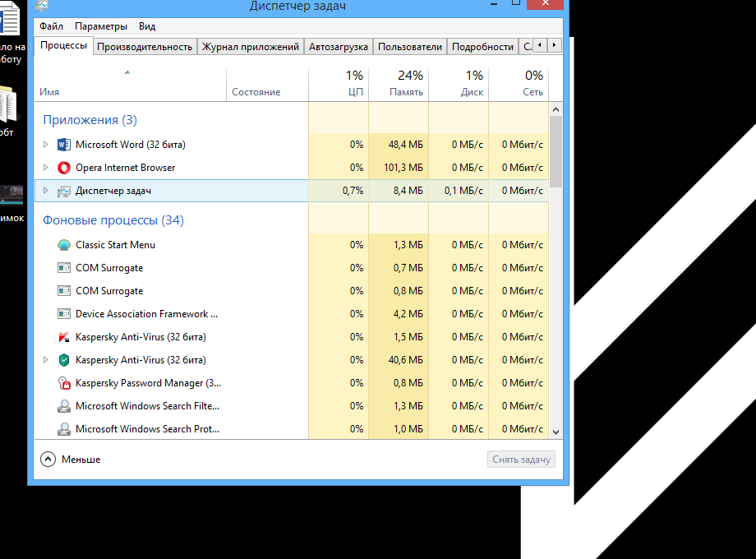Sort by the Память column header
Viewport: 756px width, 559px height.
pos(399,85)
